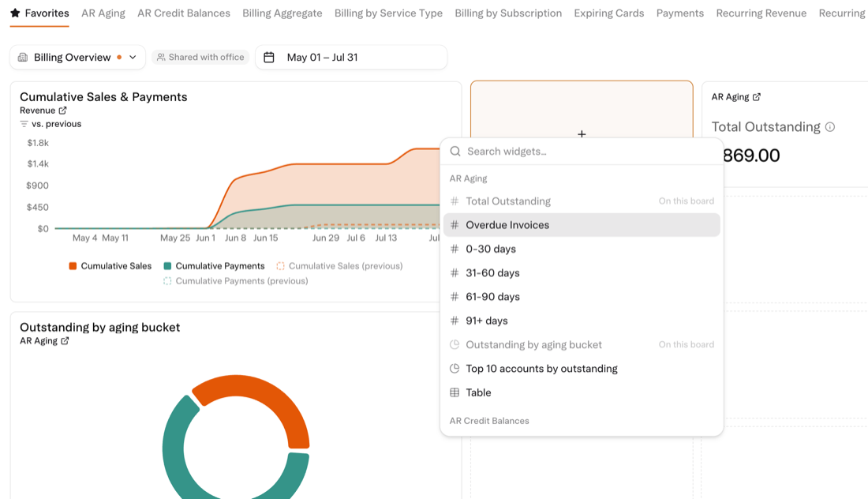Add the 61-90 days widget
The image size is (868, 499).
click(x=582, y=296)
